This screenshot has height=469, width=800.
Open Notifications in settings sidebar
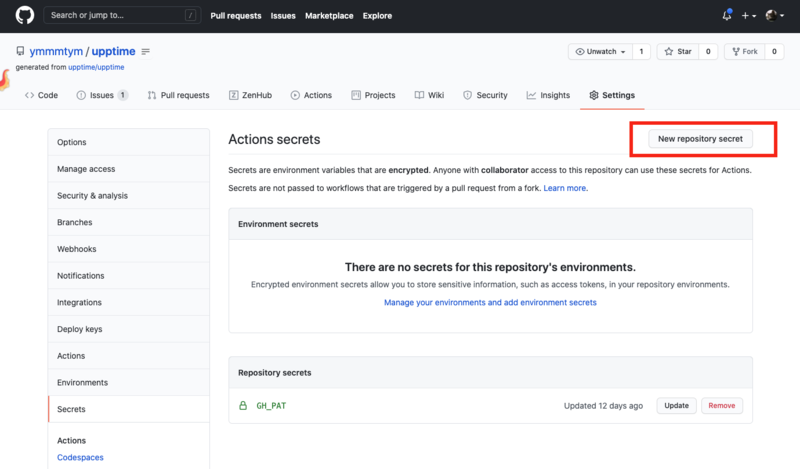[x=129, y=276]
